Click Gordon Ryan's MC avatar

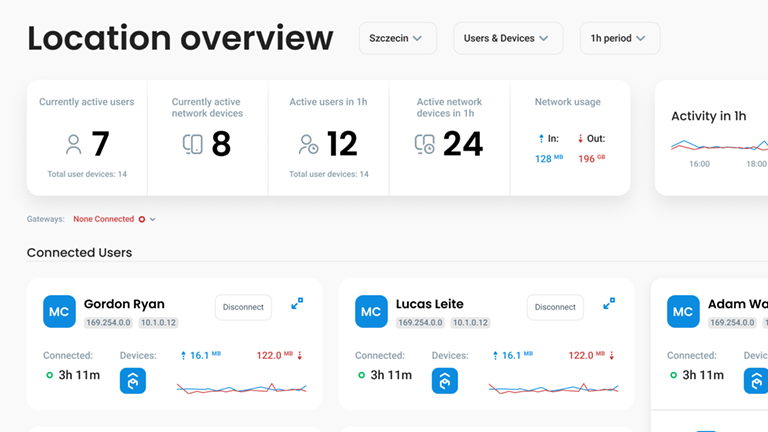click(59, 311)
